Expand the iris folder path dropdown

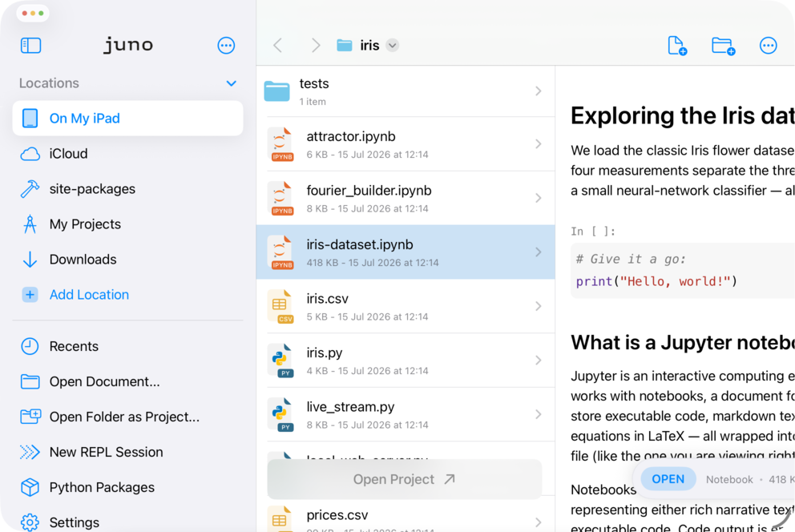point(392,45)
